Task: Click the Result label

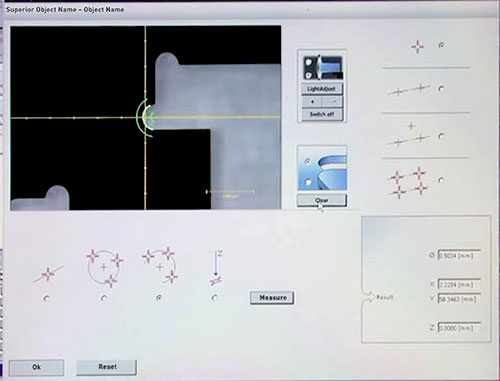Action: [385, 297]
